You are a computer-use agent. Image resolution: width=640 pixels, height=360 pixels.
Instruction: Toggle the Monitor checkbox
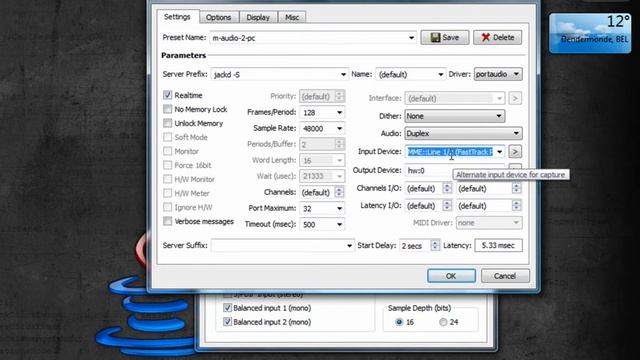[x=167, y=151]
